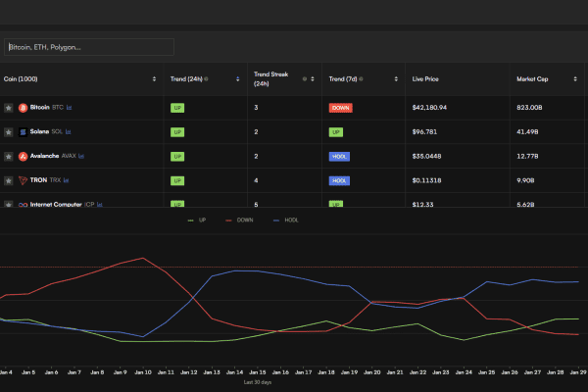The width and height of the screenshot is (588, 392).
Task: Open Bitcoin chart icon next to BTC
Action: click(x=69, y=108)
